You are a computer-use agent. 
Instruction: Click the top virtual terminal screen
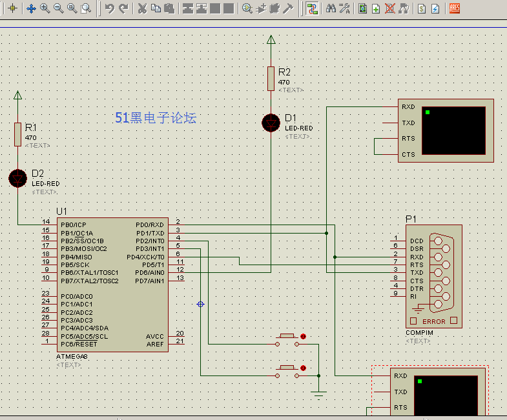[x=453, y=131]
